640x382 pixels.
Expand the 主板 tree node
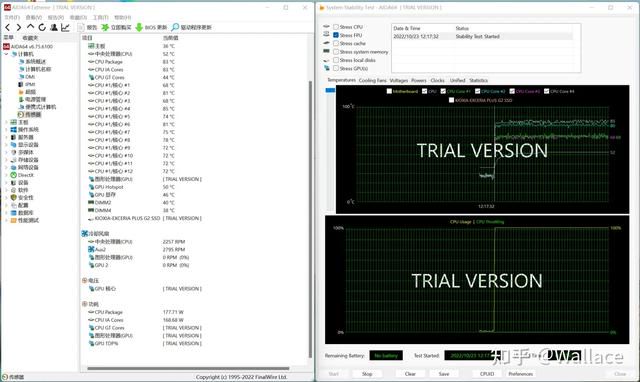click(x=6, y=122)
